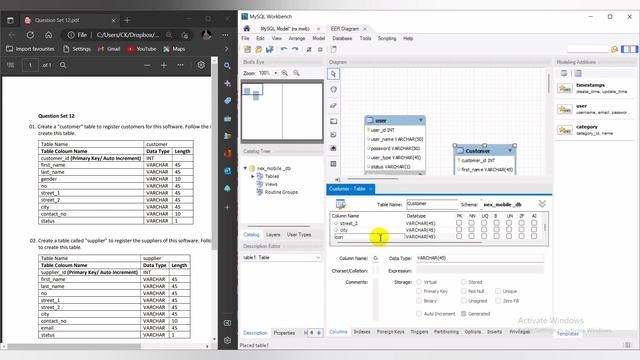Click the redo arrow in Workbench toolbar

[x=295, y=49]
